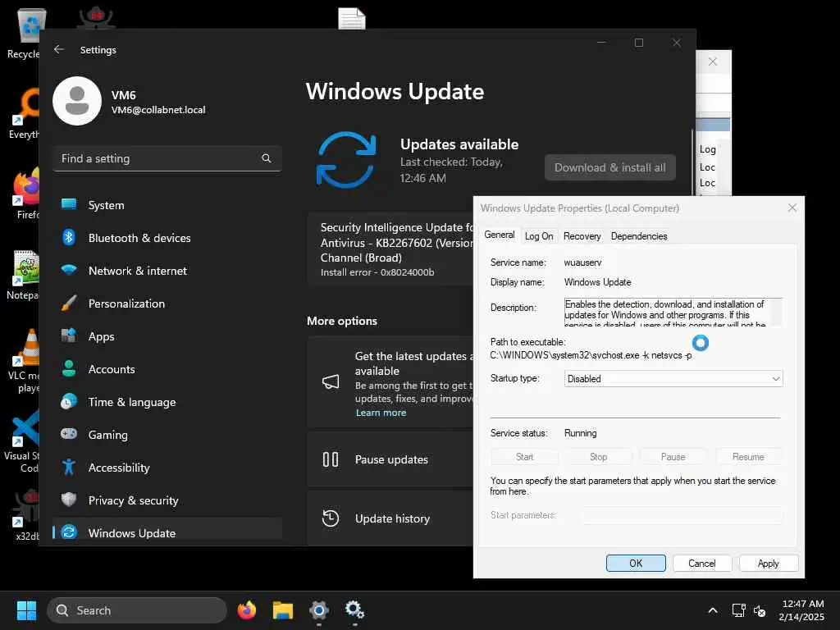Open the VLC media player desktop shortcut

(x=24, y=361)
